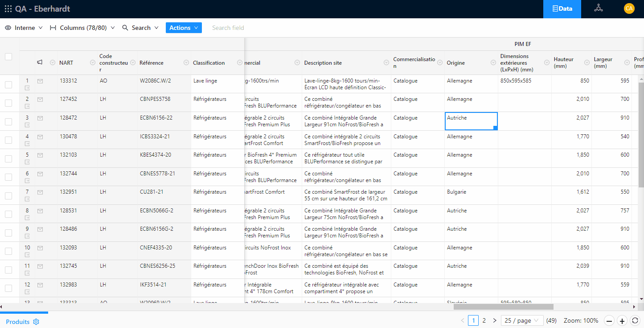Click the Produits tab settings gear
This screenshot has height=328, width=644.
pos(37,322)
